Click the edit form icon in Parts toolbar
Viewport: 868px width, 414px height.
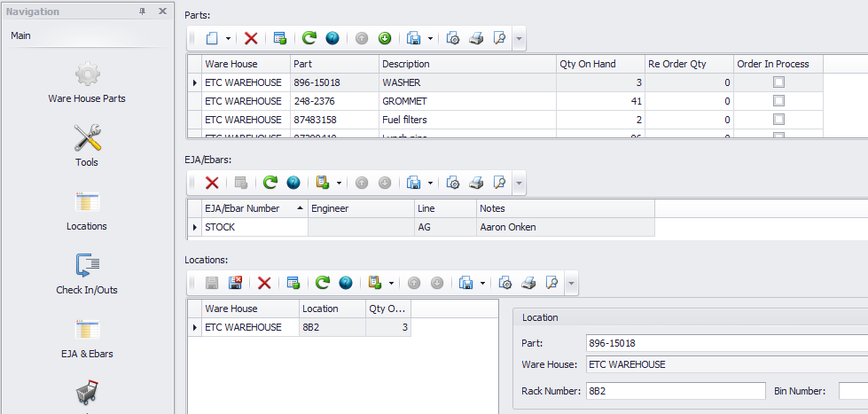click(280, 38)
